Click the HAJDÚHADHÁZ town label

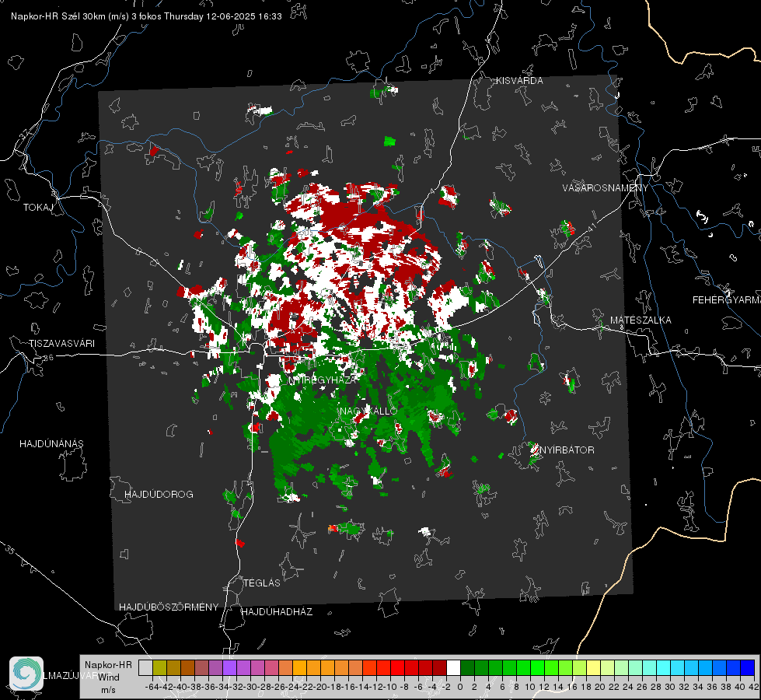coord(277,612)
